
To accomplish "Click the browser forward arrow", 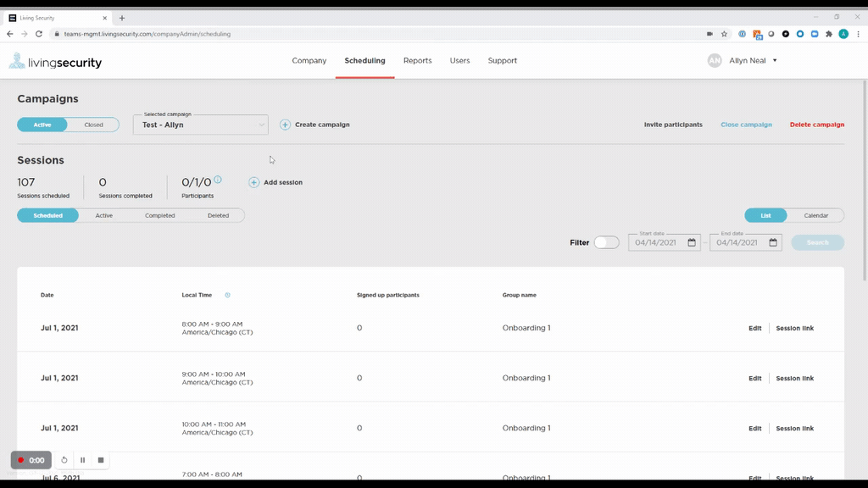I will pos(25,34).
